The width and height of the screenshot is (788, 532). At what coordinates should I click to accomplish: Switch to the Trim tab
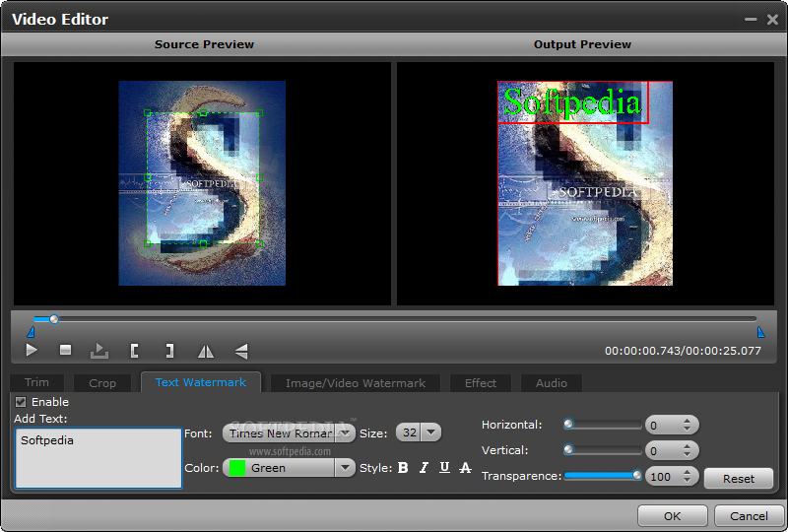pos(36,382)
